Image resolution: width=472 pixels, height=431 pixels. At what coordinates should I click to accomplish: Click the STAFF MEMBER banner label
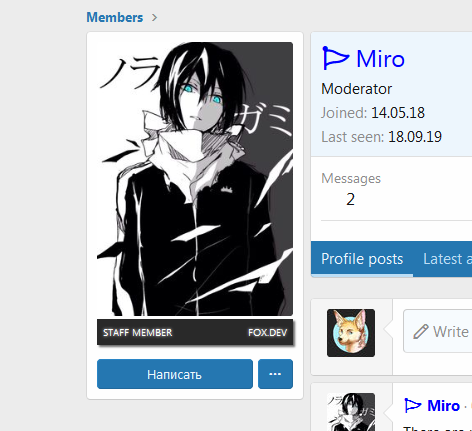pyautogui.click(x=137, y=332)
